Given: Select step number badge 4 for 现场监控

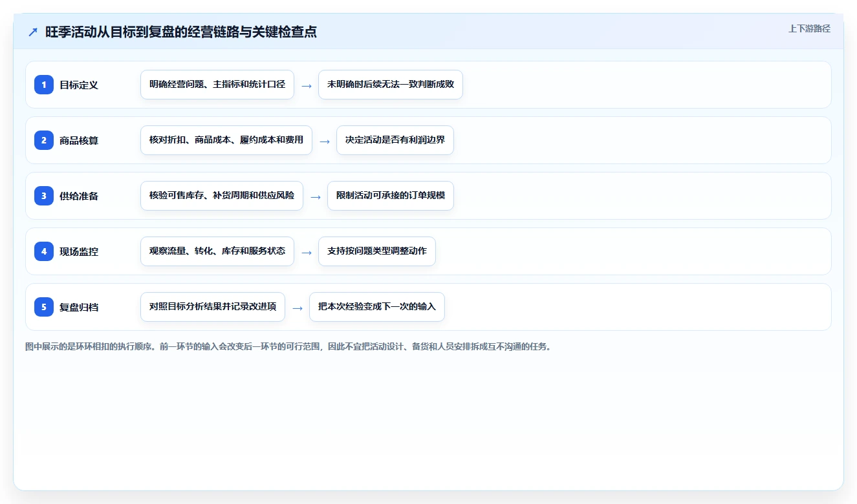Looking at the screenshot, I should point(44,251).
